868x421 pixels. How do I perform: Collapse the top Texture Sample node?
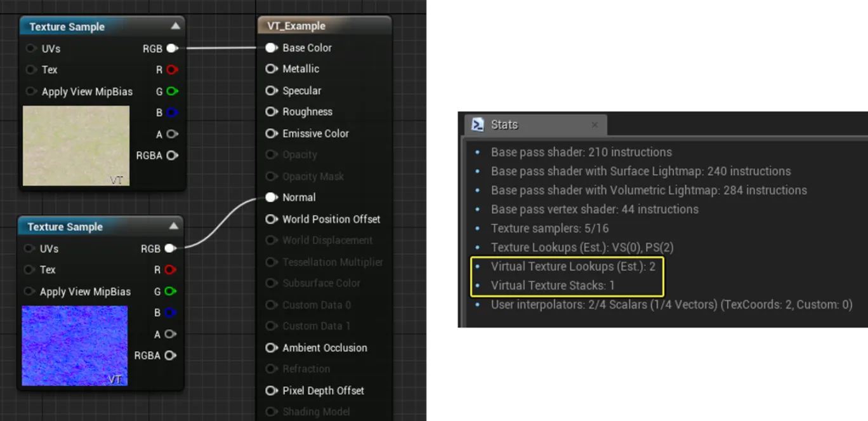point(175,26)
